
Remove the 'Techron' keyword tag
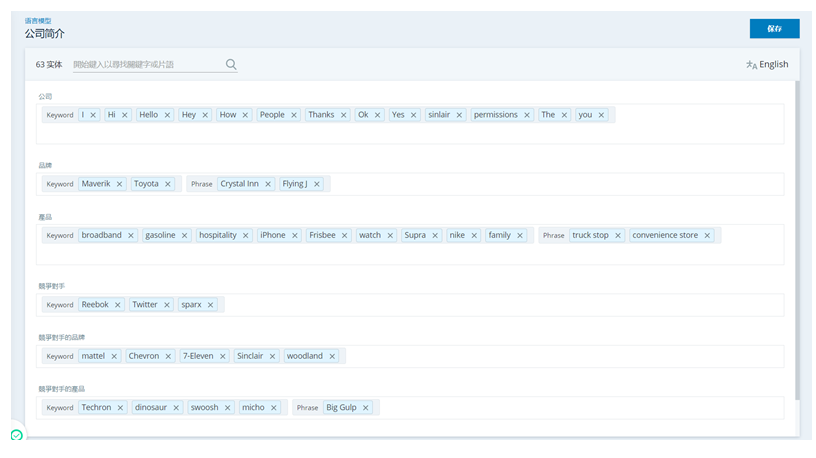tap(120, 408)
